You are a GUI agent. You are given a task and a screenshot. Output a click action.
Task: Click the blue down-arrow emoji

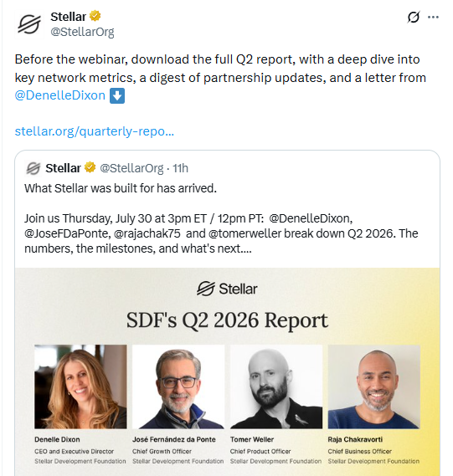tap(117, 95)
